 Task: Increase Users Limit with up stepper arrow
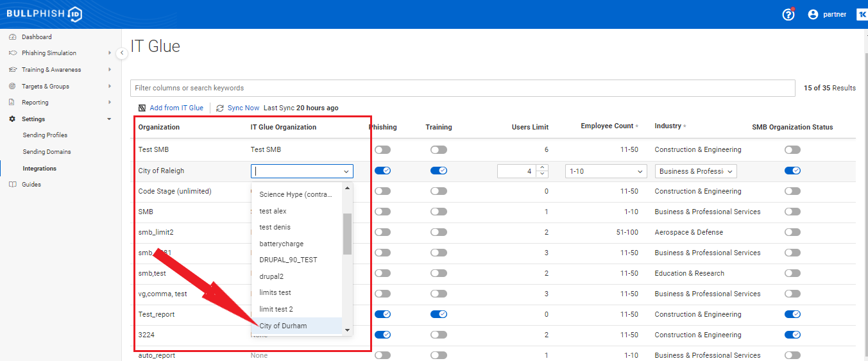pos(543,168)
